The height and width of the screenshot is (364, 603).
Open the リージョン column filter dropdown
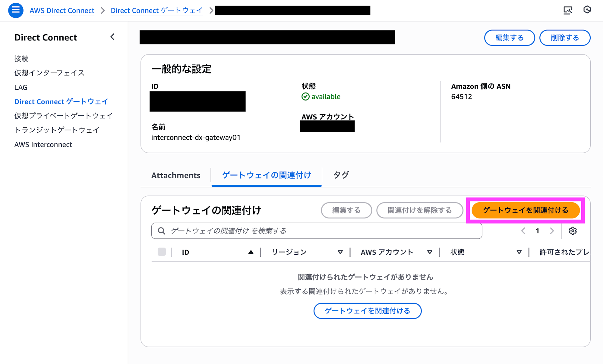pos(340,252)
